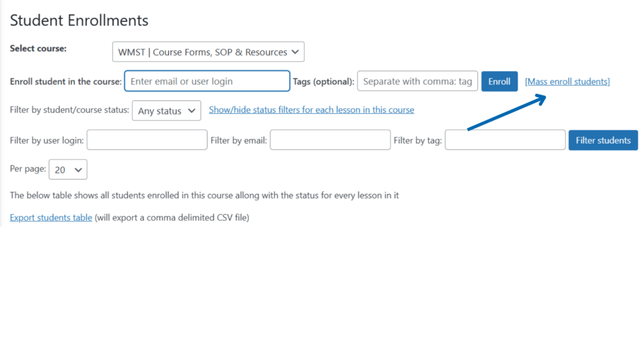Click the "Select course:" label text

pyautogui.click(x=38, y=48)
